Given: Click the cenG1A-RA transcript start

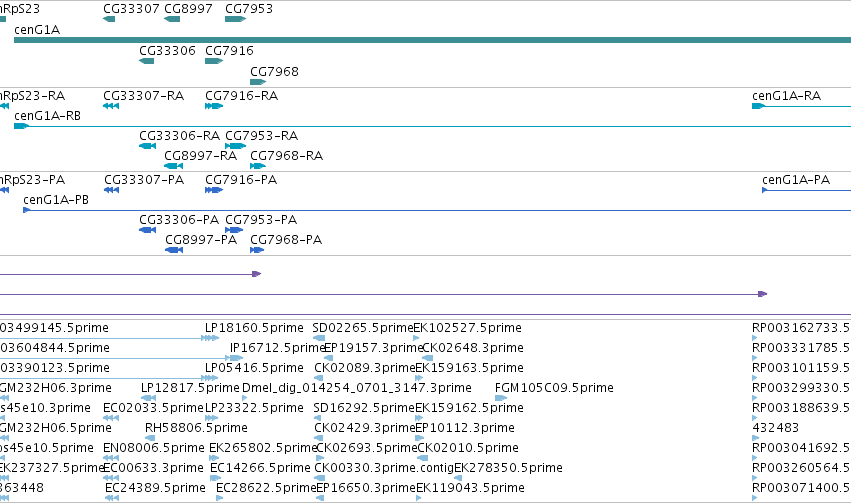Looking at the screenshot, I should click(x=759, y=106).
